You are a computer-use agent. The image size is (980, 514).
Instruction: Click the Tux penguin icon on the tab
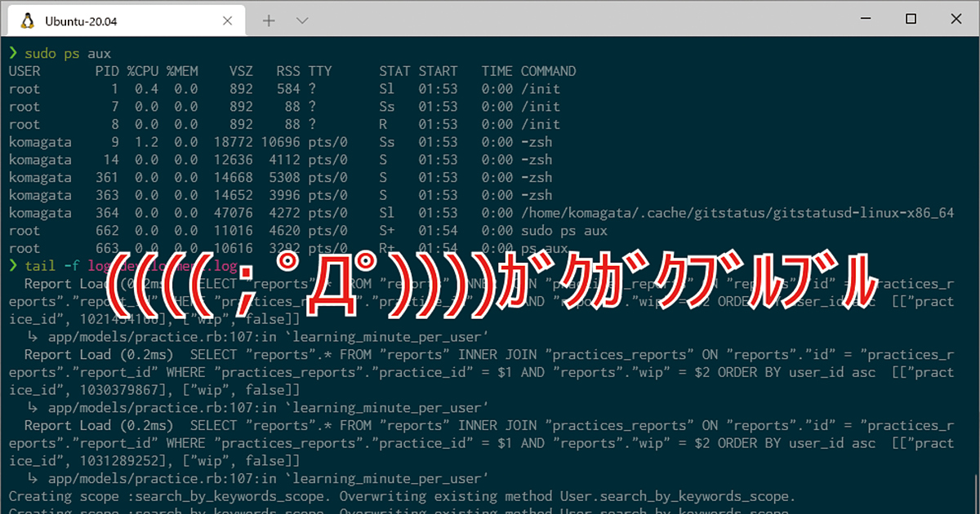click(x=29, y=21)
